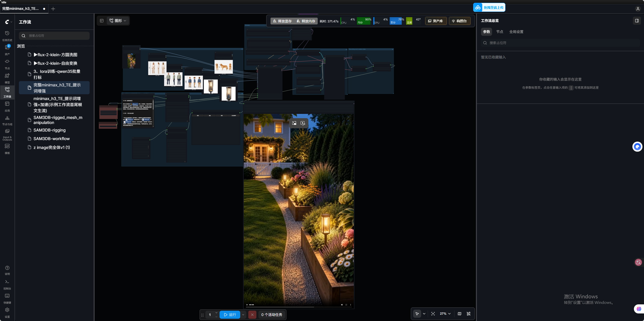Click the fit-view focus icon in bottom toolbar
Viewport: 644px width, 321px height.
[433, 314]
